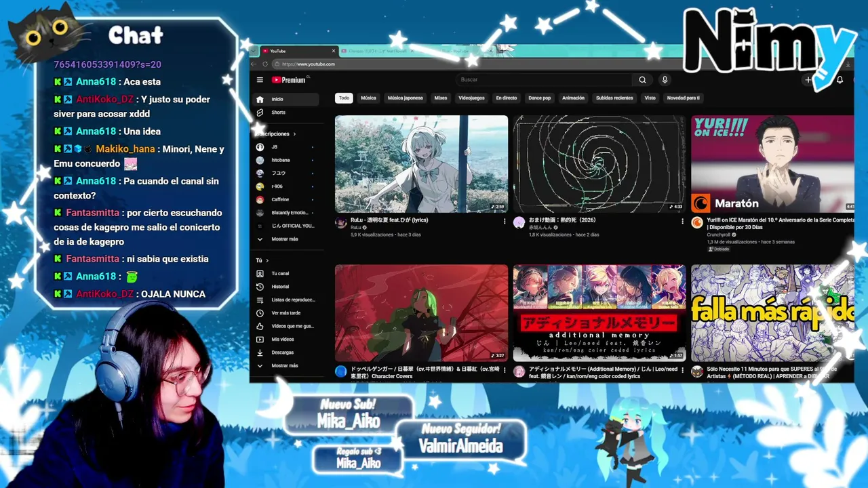Expand the Suscripciones section chevron

point(294,134)
